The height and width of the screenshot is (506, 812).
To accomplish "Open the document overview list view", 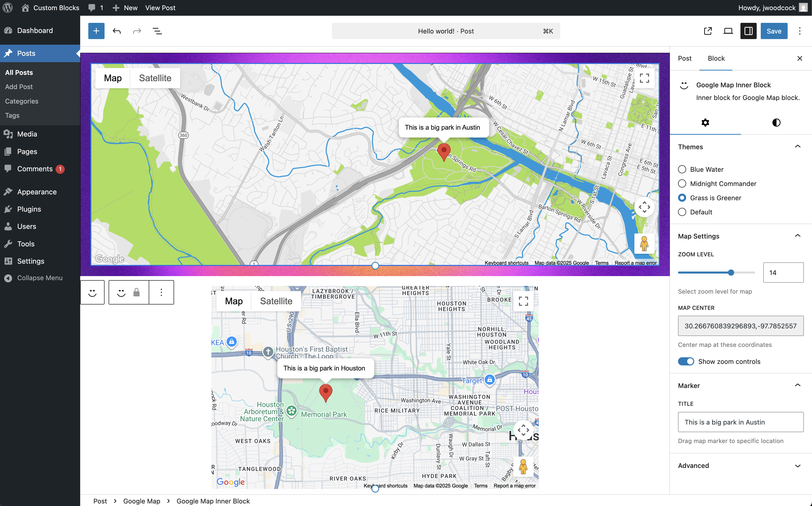I will 157,31.
